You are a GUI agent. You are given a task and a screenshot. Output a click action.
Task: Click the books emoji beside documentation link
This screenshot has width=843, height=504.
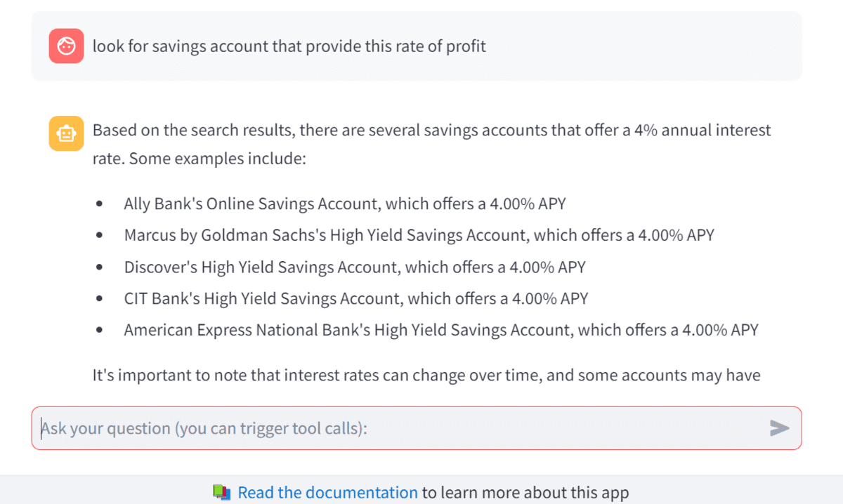222,493
